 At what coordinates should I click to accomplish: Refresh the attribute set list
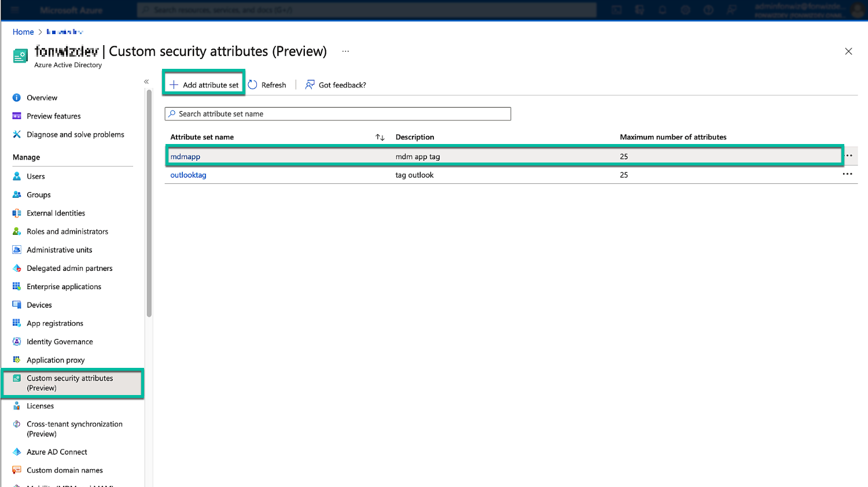pyautogui.click(x=267, y=85)
